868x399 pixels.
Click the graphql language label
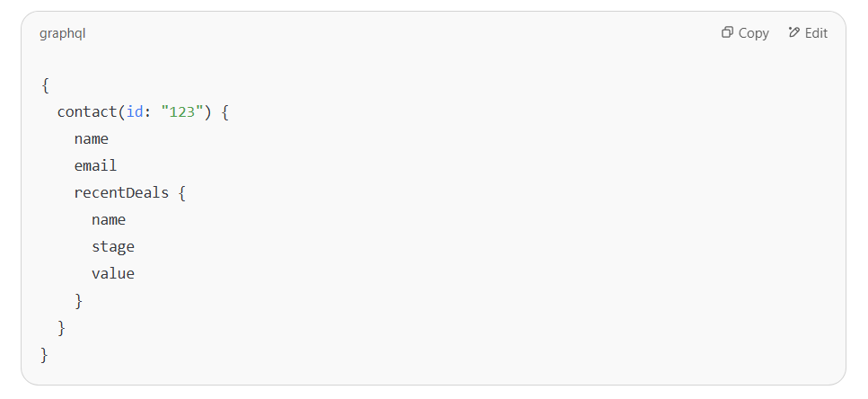(x=63, y=33)
